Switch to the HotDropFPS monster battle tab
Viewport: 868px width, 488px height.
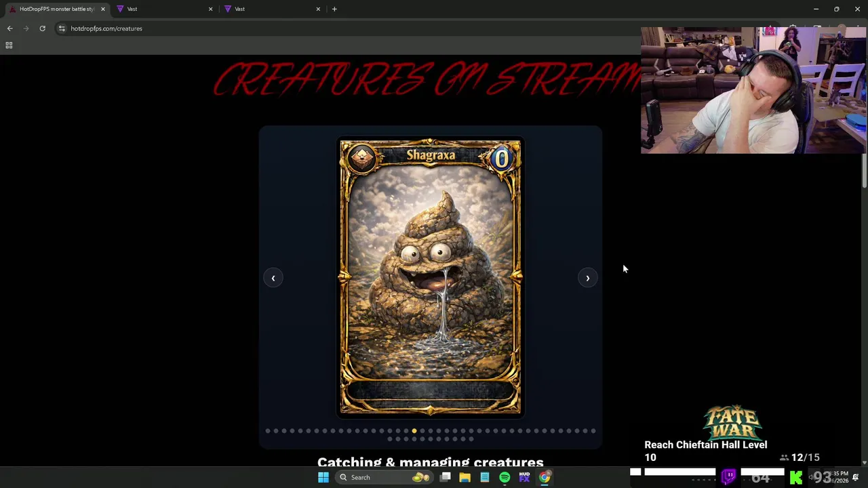click(x=56, y=9)
